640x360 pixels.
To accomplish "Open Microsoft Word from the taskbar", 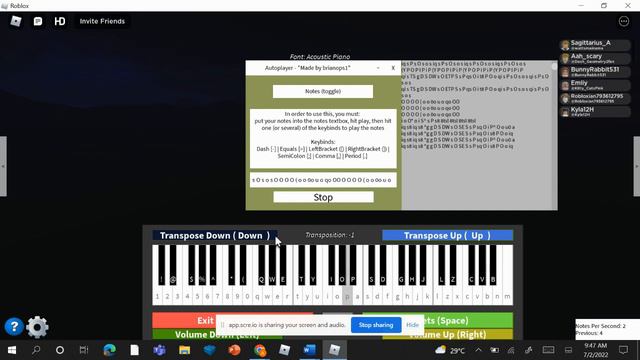I will click(309, 350).
